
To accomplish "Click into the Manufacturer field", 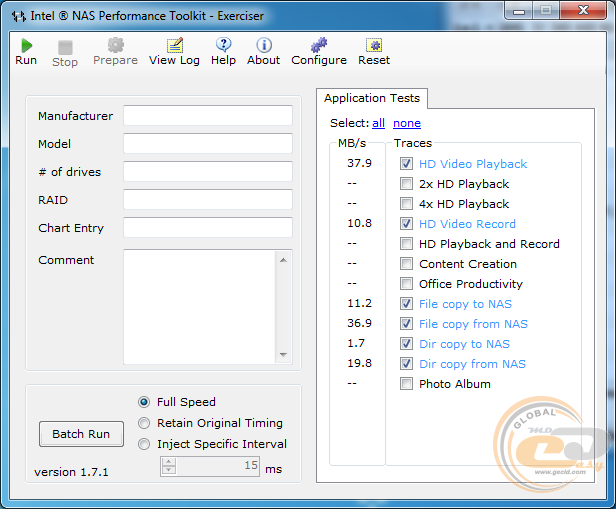I will pyautogui.click(x=208, y=115).
